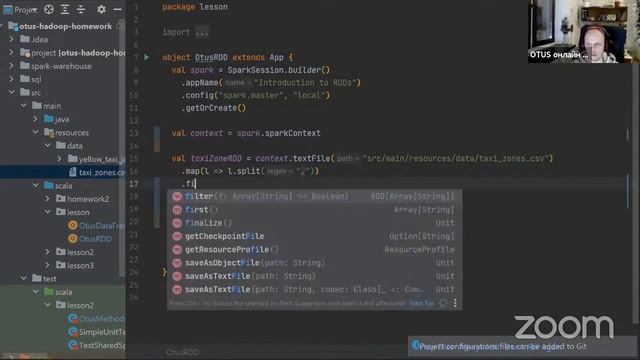Hide the Project panel with minimize icon
The width and height of the screenshot is (640, 360).
(x=118, y=9)
